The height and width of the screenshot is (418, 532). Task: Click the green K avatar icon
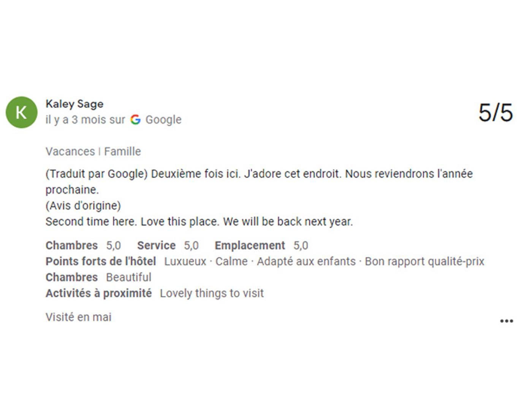click(x=21, y=112)
